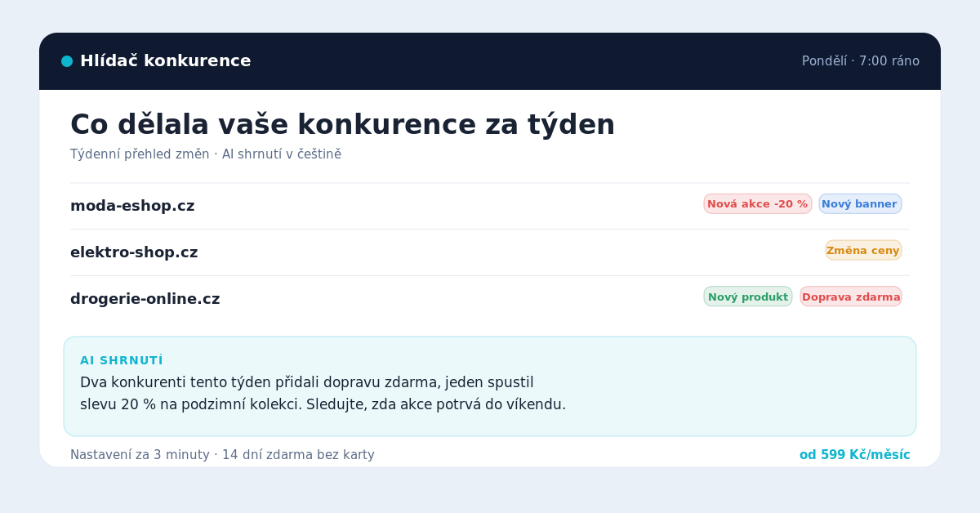Select the heading Co dělala vaše konkurence za týden
The height and width of the screenshot is (513, 980).
(342, 124)
